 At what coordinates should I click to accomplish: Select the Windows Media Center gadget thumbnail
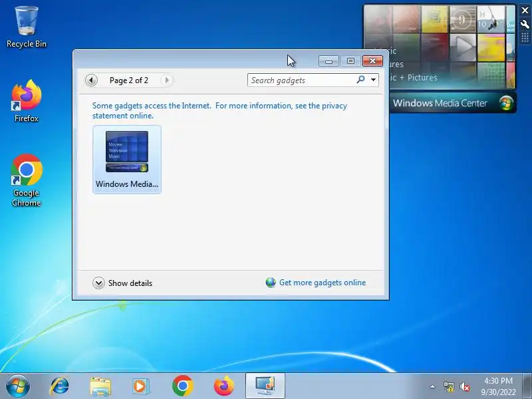point(127,160)
